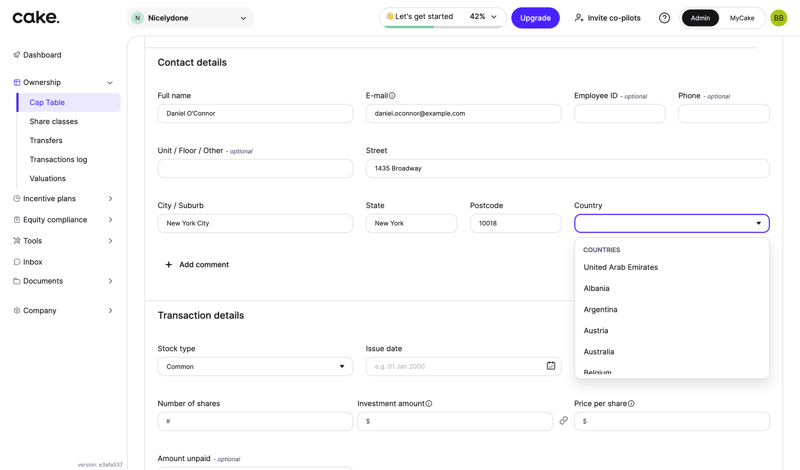Click the Investment amount info icon
This screenshot has height=470, width=800.
click(x=429, y=404)
